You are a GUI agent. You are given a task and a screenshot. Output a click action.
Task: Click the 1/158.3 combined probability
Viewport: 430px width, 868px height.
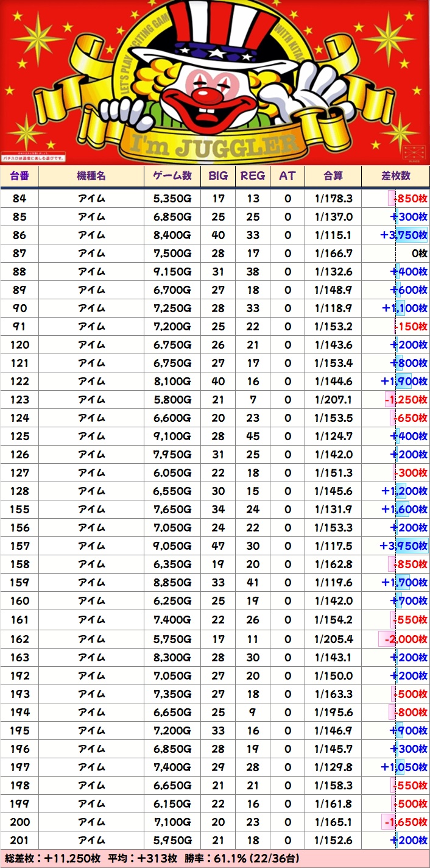coord(333,785)
